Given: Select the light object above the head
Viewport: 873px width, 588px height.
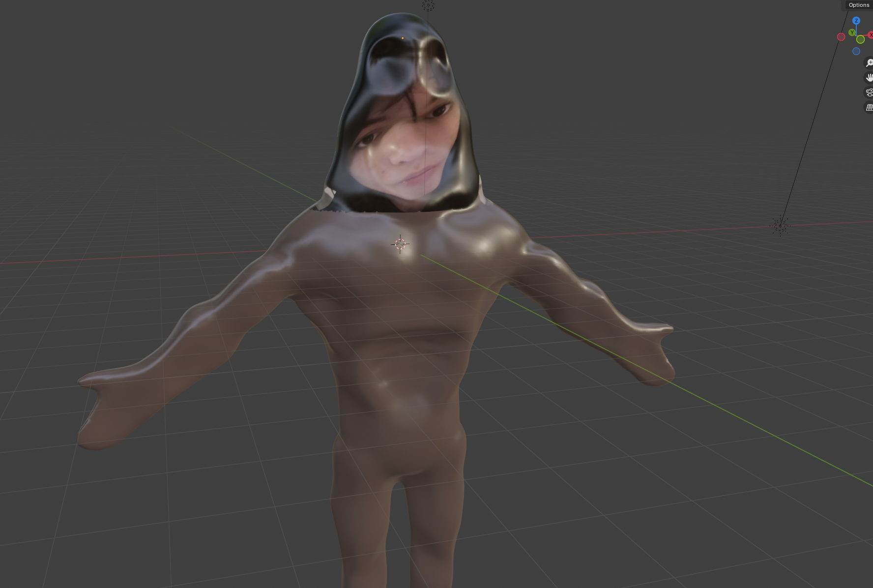Looking at the screenshot, I should pyautogui.click(x=428, y=5).
